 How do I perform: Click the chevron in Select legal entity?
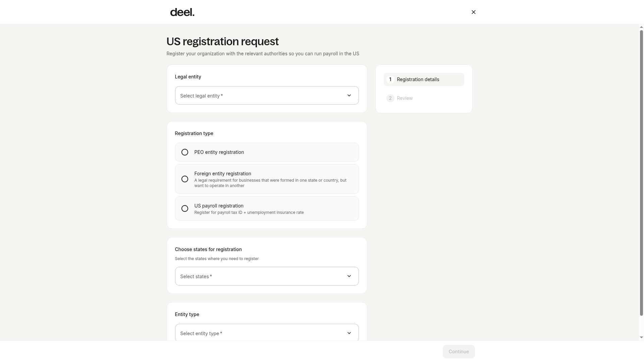[x=349, y=96]
